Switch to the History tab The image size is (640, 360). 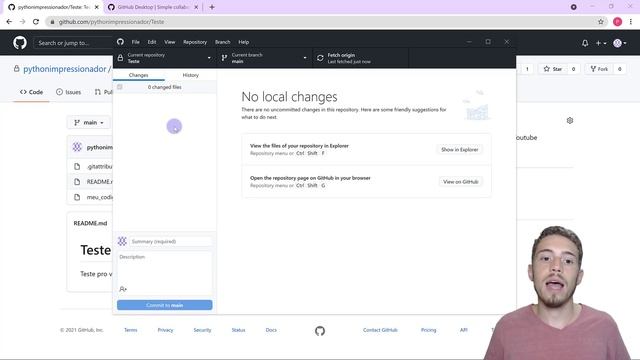[191, 75]
